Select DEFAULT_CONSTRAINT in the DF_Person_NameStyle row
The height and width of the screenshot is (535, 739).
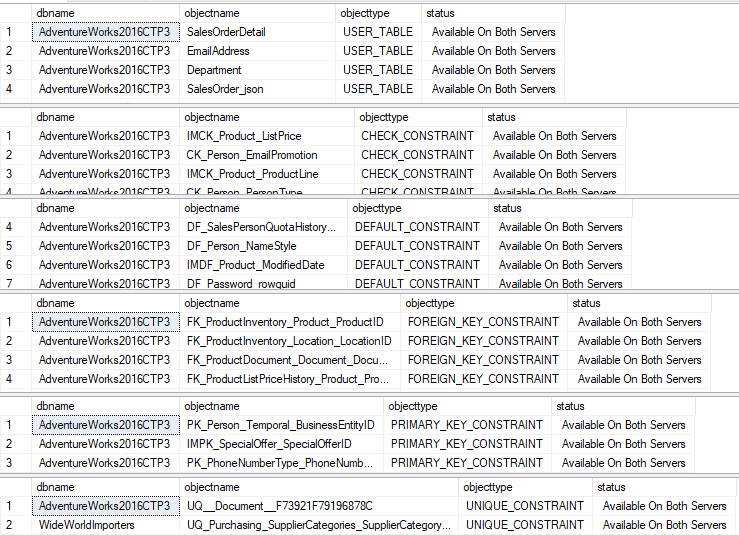(418, 246)
